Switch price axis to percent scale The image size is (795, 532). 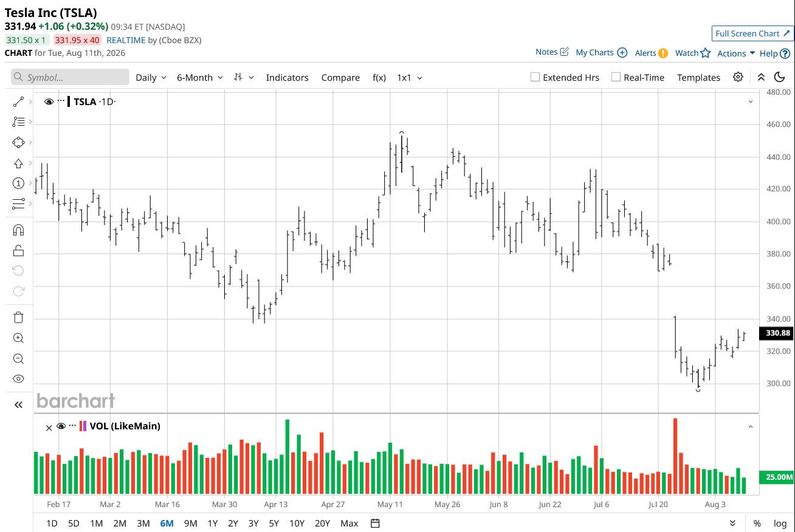(757, 523)
